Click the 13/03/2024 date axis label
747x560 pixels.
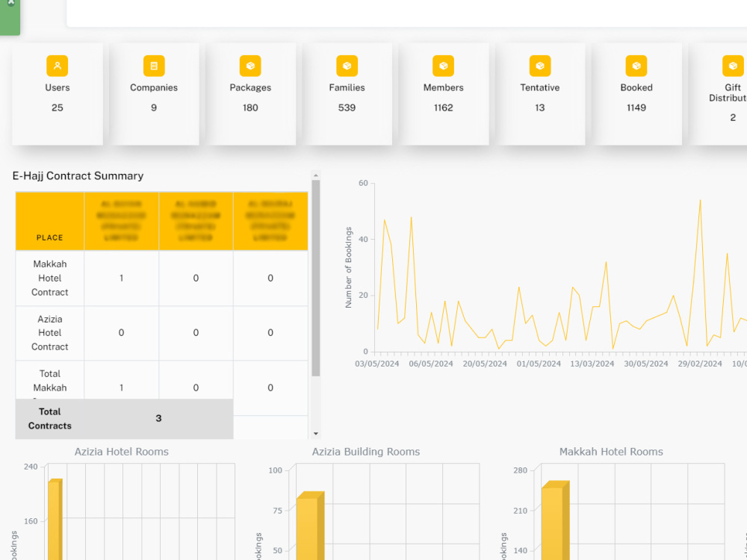point(592,364)
